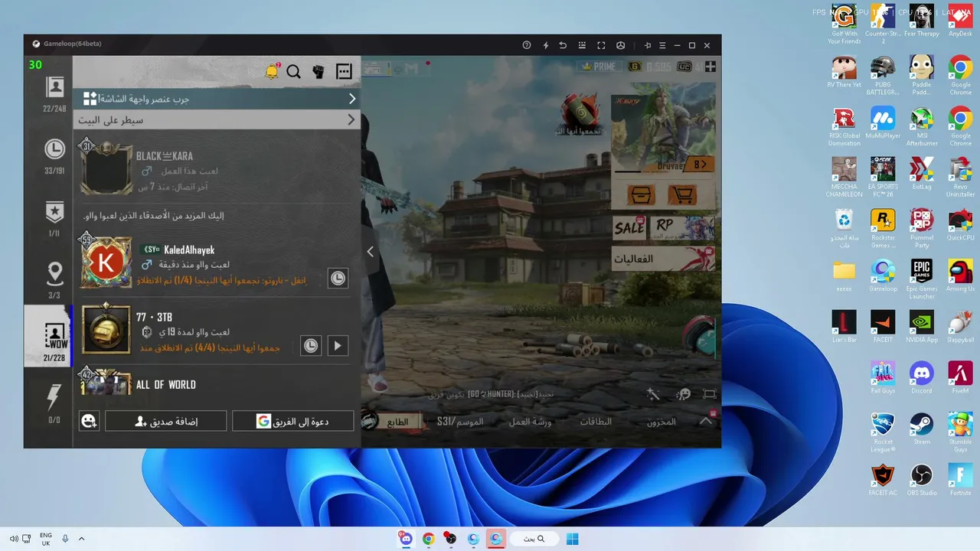The width and height of the screenshot is (980, 551).
Task: Click the 'دعوة إلى الفريق' invite button
Action: pyautogui.click(x=293, y=421)
